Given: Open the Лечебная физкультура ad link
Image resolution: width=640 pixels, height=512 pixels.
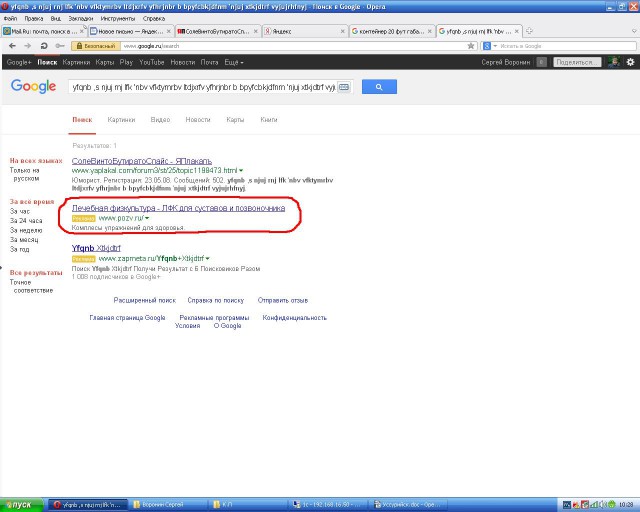Looking at the screenshot, I should [x=178, y=208].
